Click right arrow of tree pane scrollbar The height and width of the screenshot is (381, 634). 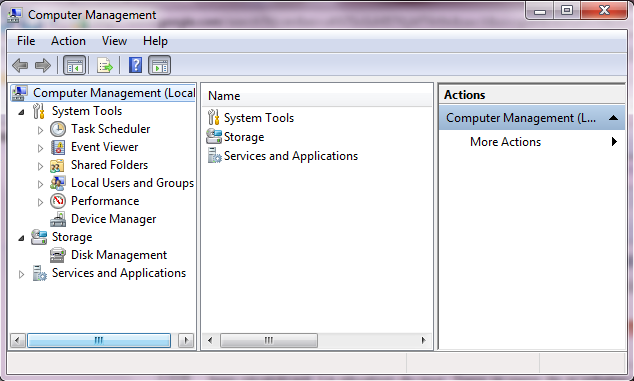(186, 340)
